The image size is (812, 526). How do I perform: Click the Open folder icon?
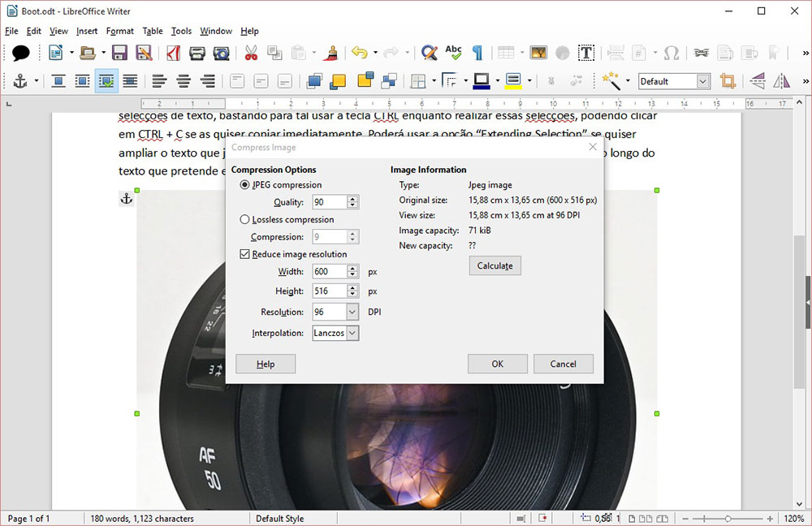[x=88, y=53]
